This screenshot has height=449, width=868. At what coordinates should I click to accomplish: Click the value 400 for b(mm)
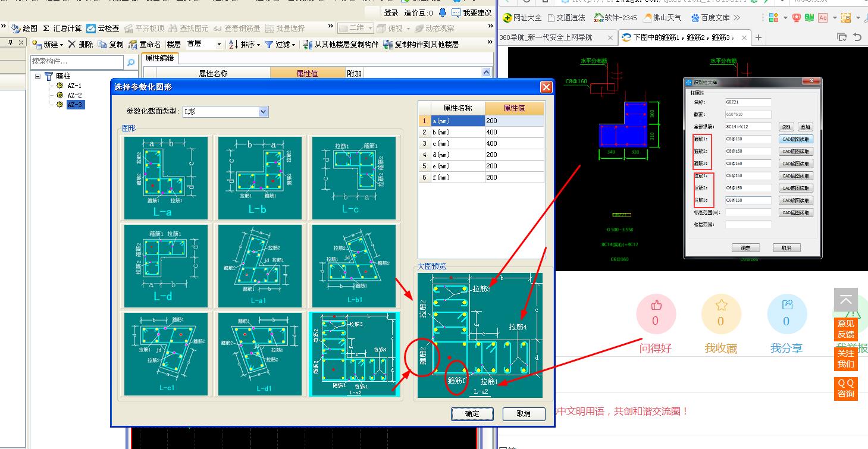[x=514, y=132]
